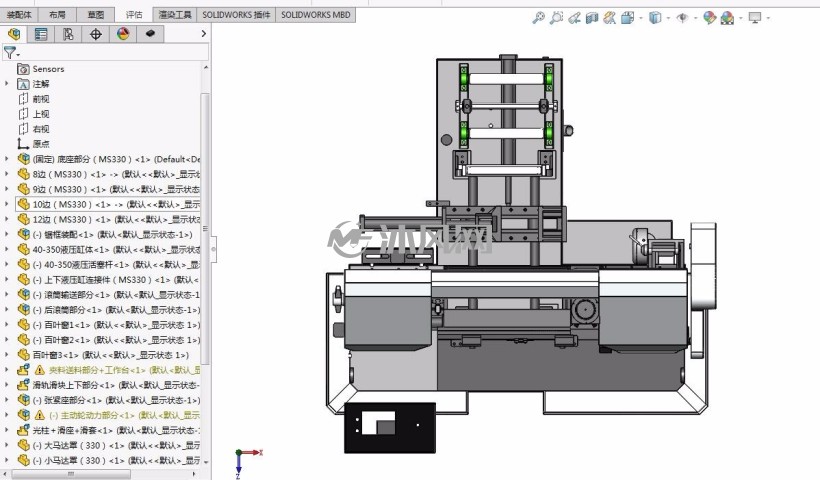
Task: Click the View Orientation cube icon
Action: pos(628,18)
